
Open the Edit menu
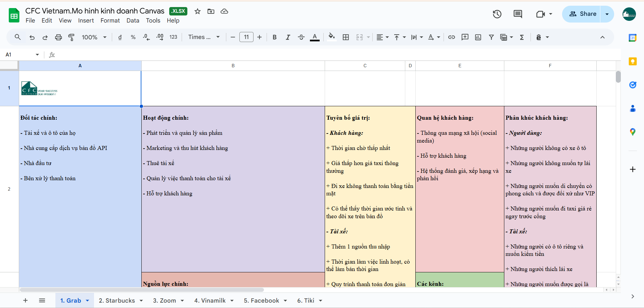(x=47, y=21)
